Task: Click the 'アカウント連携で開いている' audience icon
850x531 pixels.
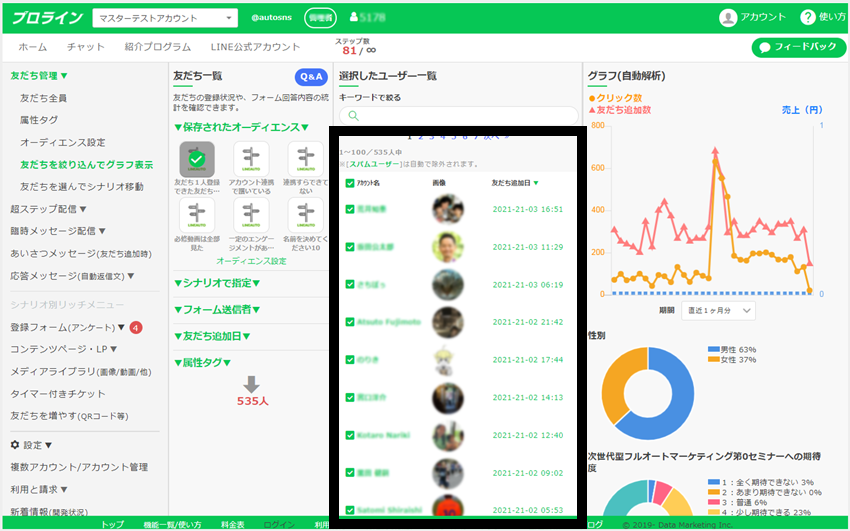Action: [251, 158]
